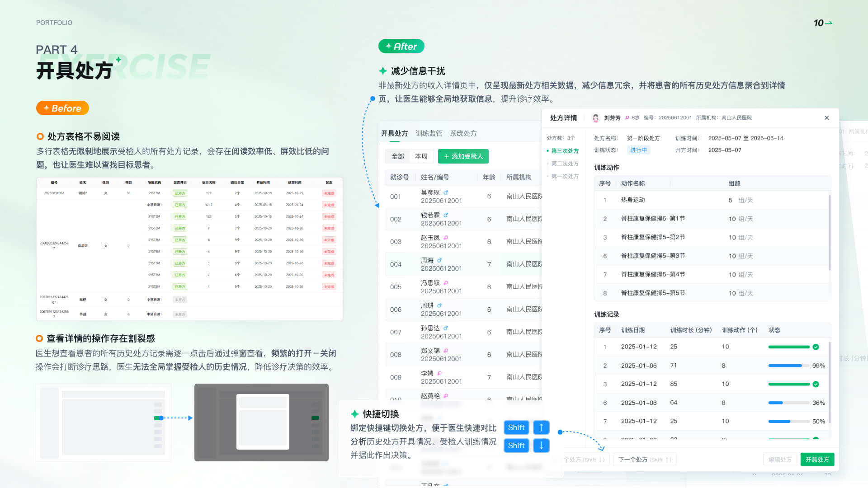Click the 50% progress bar
Screen dimensions: 868x488
pyautogui.click(x=789, y=422)
